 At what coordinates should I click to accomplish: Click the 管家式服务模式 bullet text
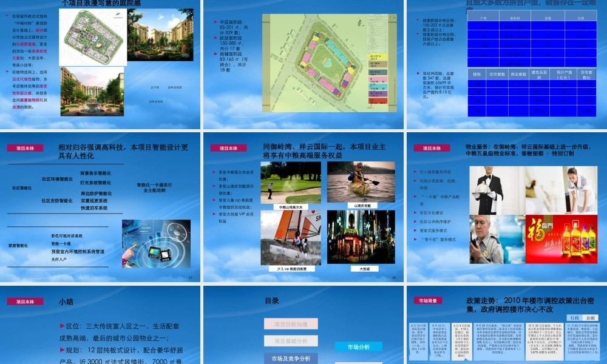[433, 231]
